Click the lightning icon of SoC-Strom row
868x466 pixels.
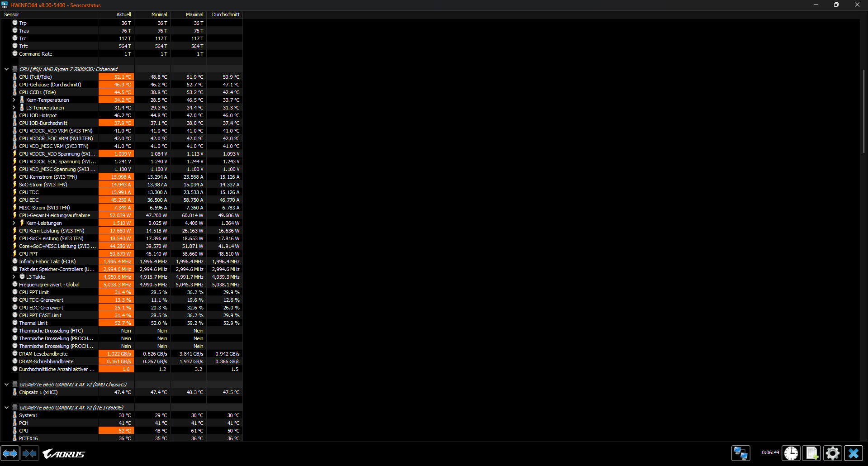[x=15, y=185]
